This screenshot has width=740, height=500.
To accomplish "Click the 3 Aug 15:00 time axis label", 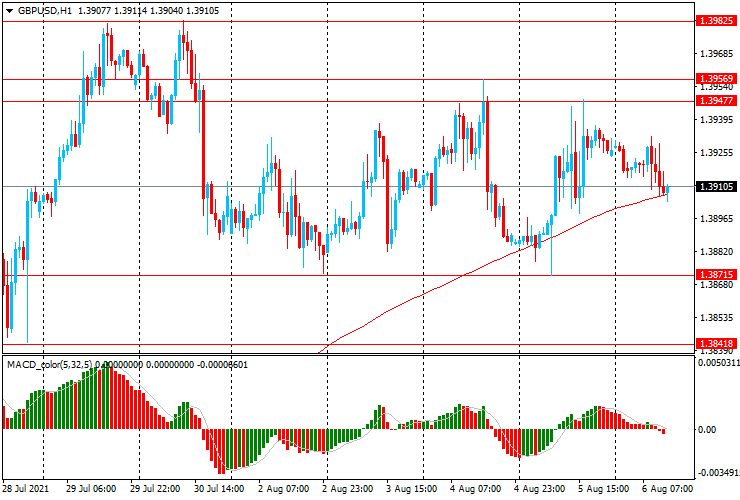I will click(412, 489).
